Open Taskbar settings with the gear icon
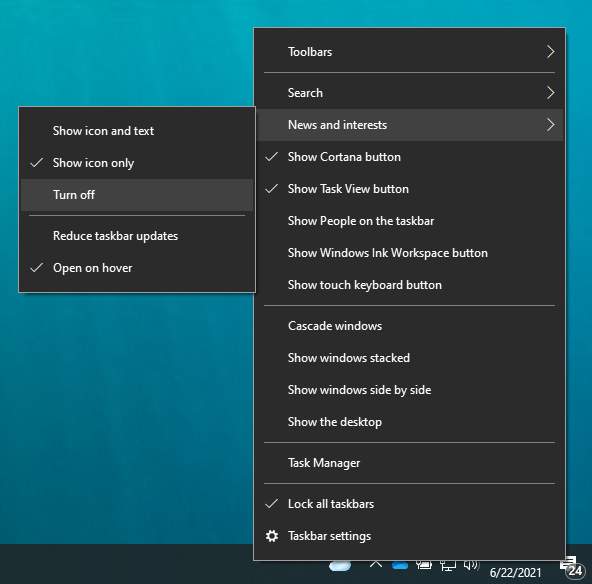The width and height of the screenshot is (592, 584). (x=272, y=536)
